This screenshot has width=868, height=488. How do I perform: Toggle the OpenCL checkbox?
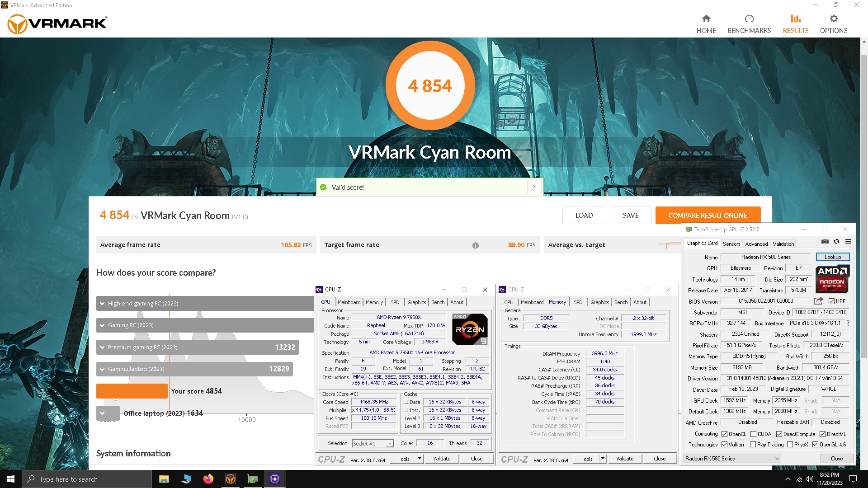724,434
